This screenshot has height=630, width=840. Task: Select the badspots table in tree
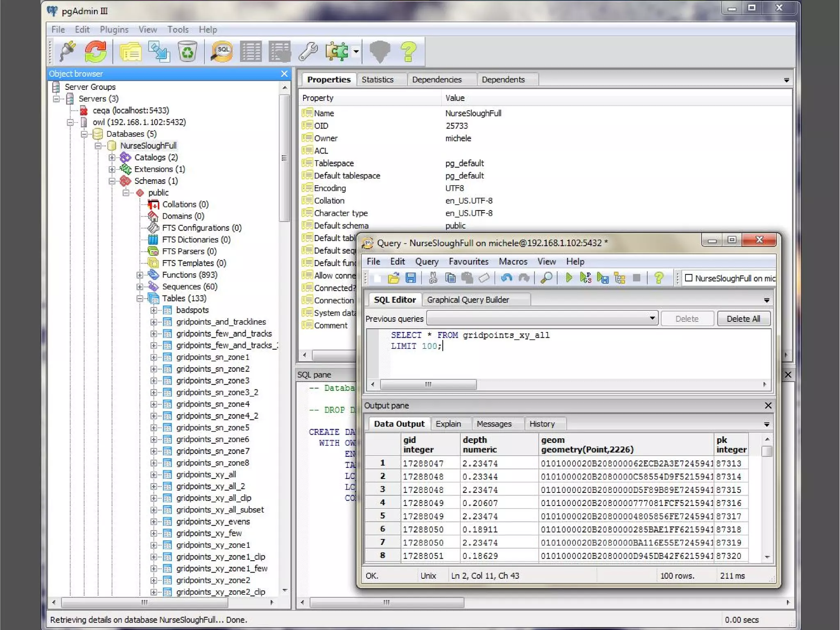[192, 310]
